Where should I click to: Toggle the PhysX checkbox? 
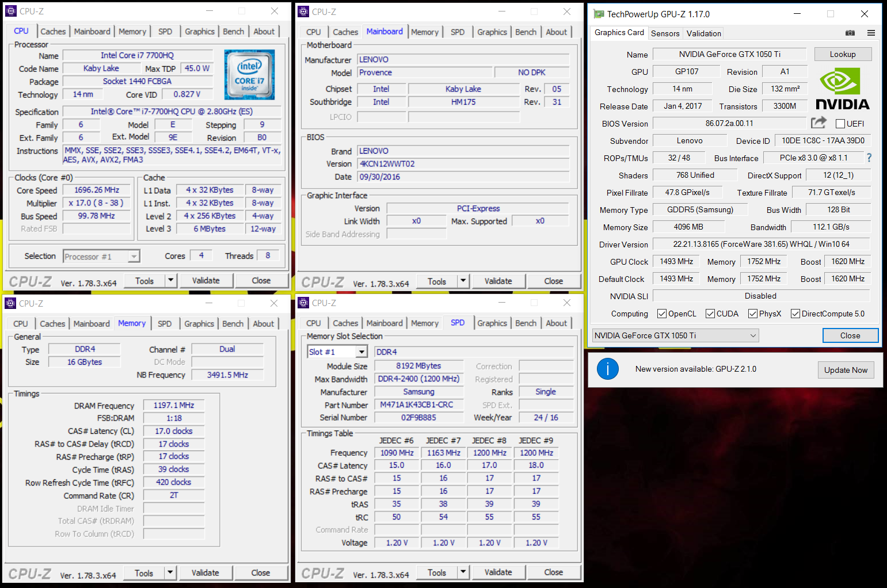[x=753, y=314]
